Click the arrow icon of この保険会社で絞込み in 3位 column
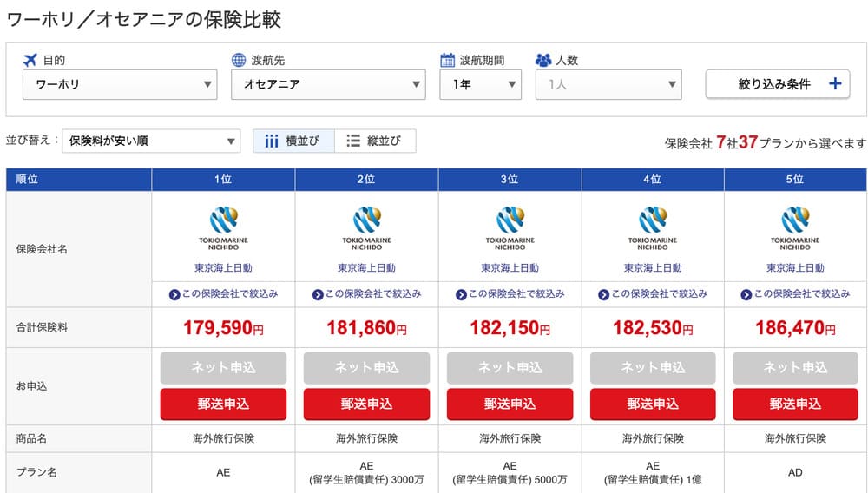Screen dimensions: 868x493 [461, 294]
